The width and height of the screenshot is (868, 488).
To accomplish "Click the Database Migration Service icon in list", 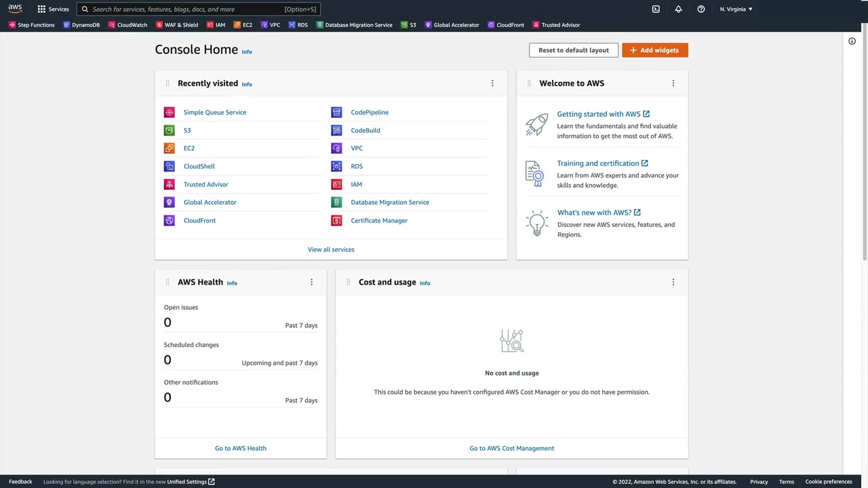I will pos(336,202).
